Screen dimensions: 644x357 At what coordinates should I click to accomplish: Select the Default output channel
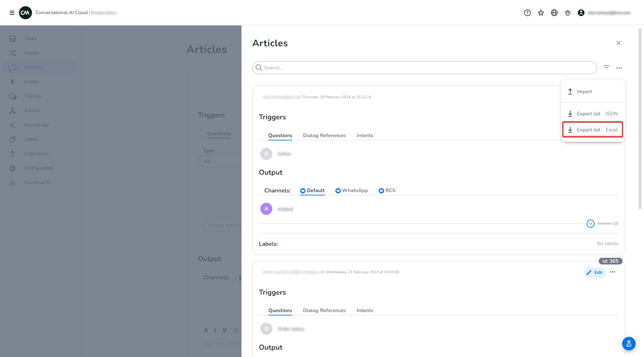312,190
